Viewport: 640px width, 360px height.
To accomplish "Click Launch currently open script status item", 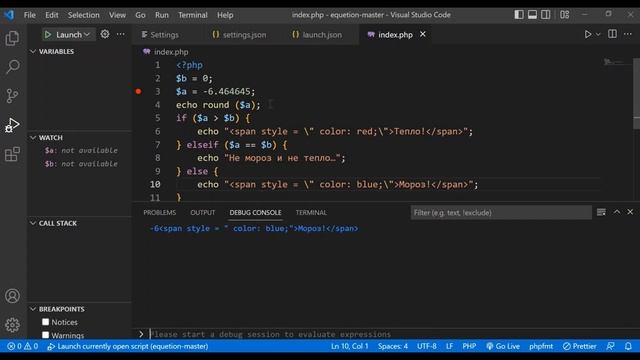I will (128, 346).
